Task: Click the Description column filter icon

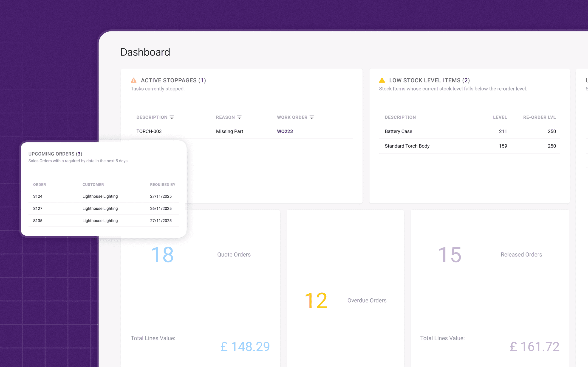Action: coord(172,117)
